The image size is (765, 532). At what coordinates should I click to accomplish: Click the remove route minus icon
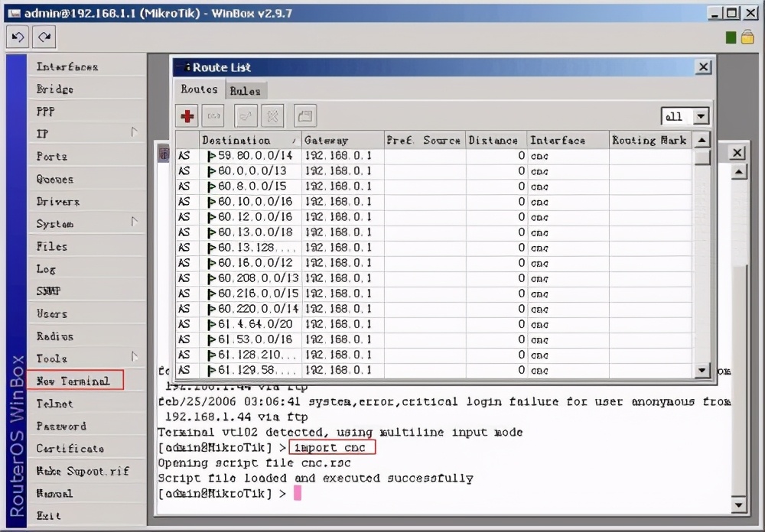(x=213, y=116)
